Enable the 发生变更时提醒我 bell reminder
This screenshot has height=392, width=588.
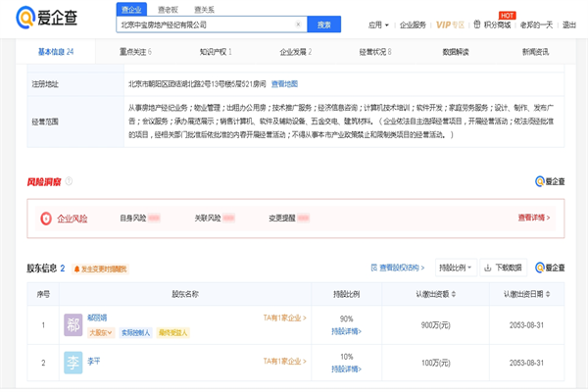[100, 269]
